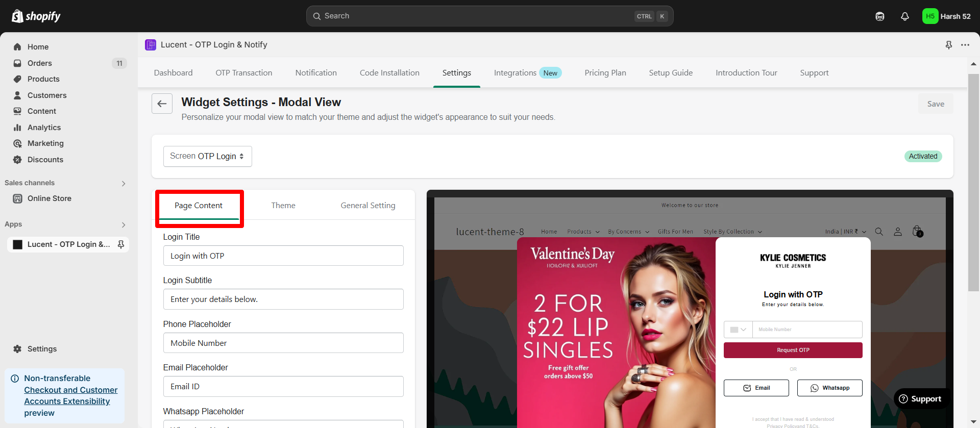
Task: Click the back arrow button
Action: (162, 104)
